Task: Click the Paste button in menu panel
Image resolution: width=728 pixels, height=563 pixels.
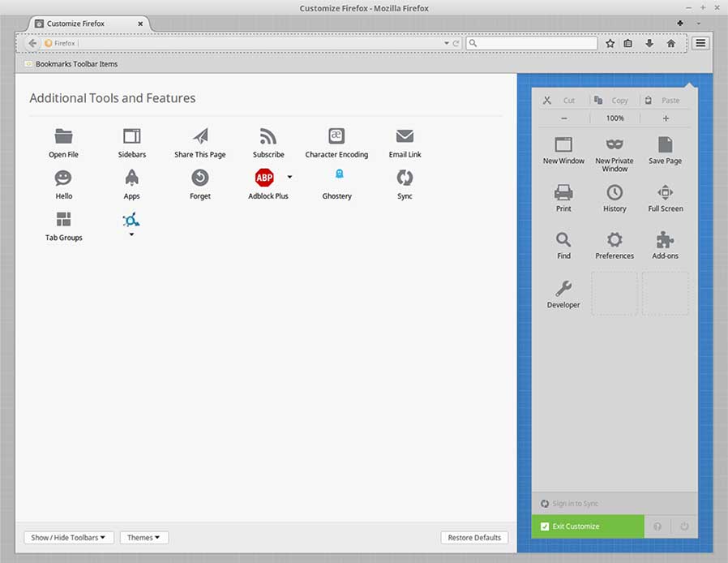Action: pyautogui.click(x=665, y=101)
